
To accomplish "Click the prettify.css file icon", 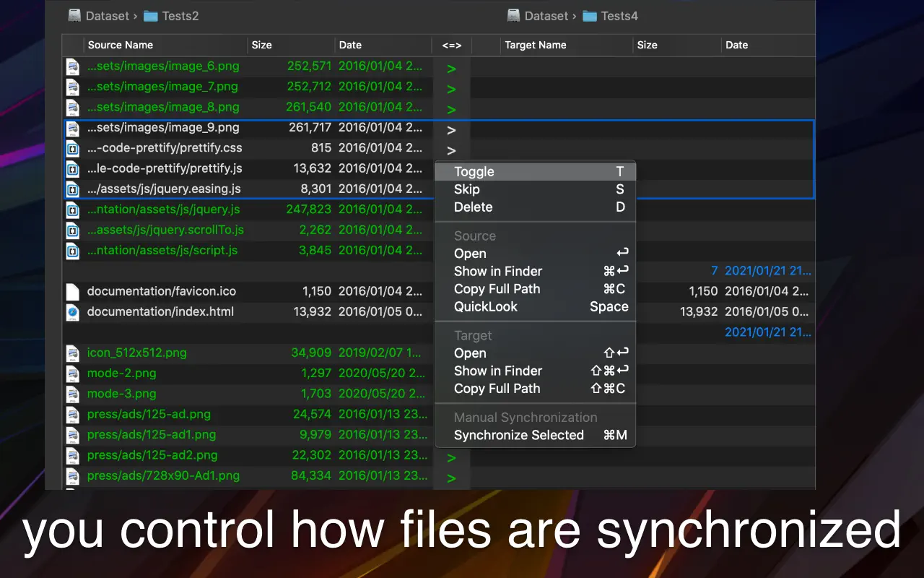I will 73,149.
